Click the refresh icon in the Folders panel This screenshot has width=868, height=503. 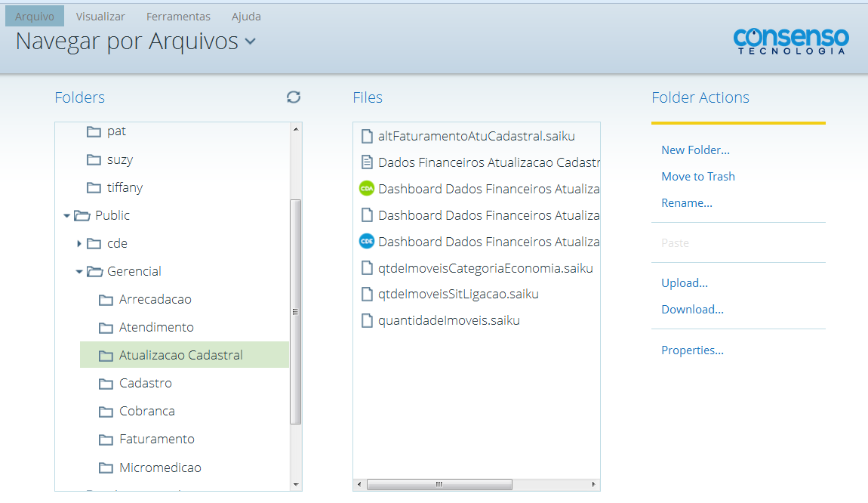(x=294, y=97)
